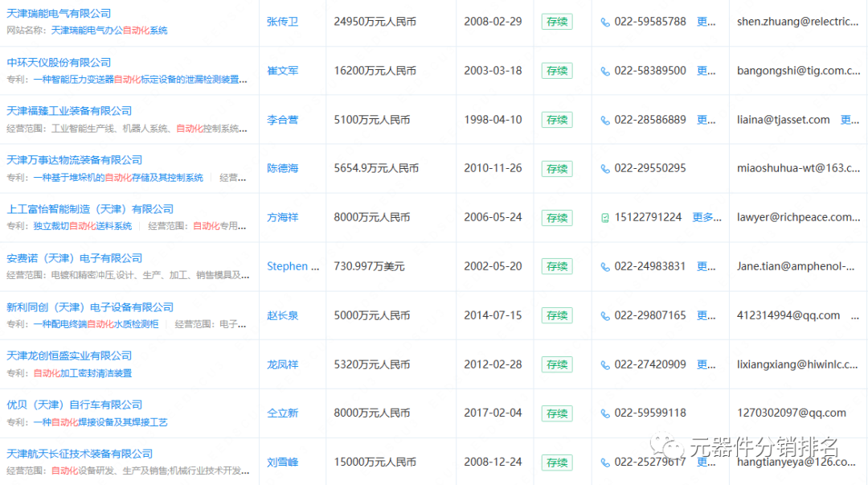Open company 天津万事达物流装备有限公司

pyautogui.click(x=74, y=159)
